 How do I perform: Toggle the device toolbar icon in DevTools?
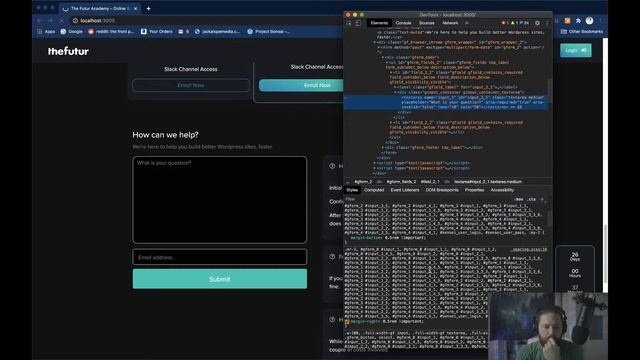point(358,23)
